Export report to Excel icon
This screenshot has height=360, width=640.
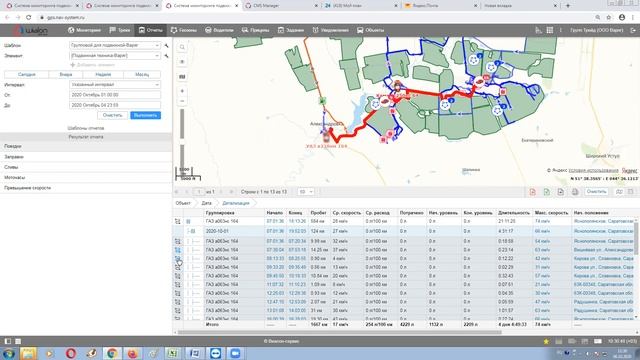(x=547, y=192)
